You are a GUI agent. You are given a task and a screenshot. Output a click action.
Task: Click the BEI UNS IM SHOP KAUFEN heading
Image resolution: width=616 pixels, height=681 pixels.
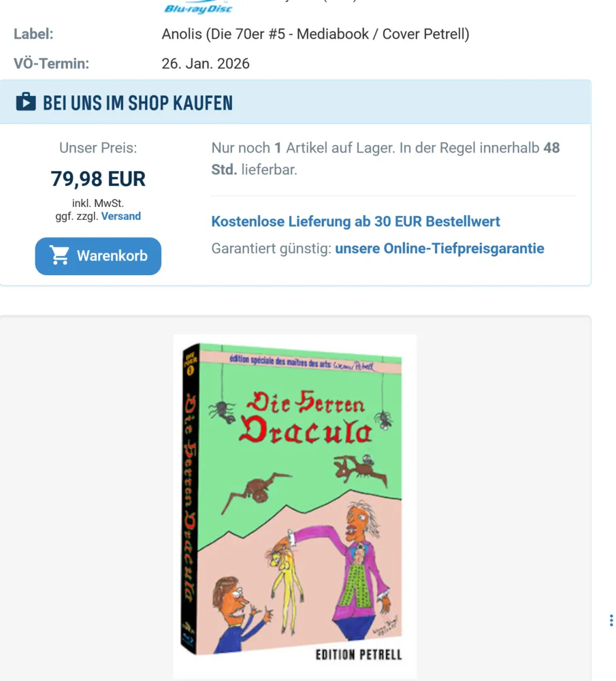click(137, 103)
